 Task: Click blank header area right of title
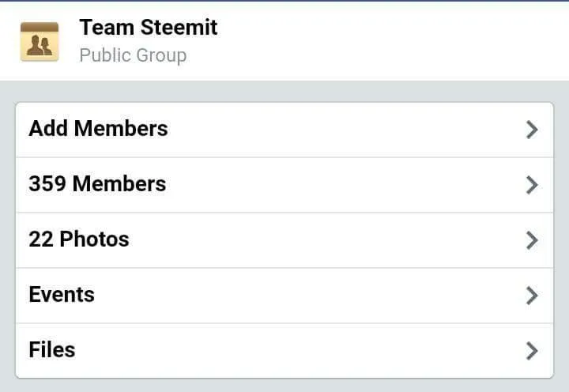click(392, 40)
